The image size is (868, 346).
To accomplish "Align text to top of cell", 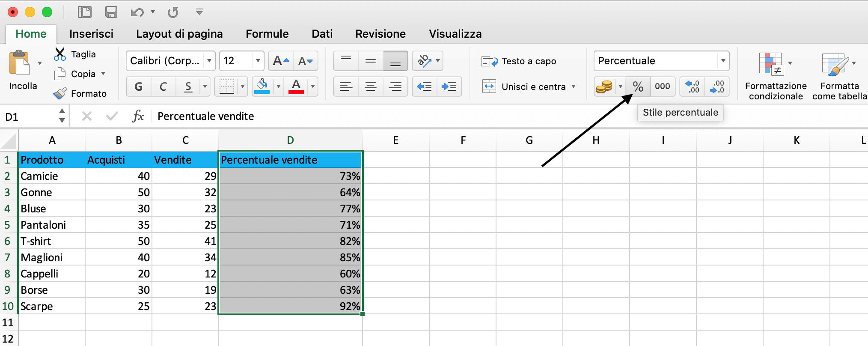I will [346, 61].
